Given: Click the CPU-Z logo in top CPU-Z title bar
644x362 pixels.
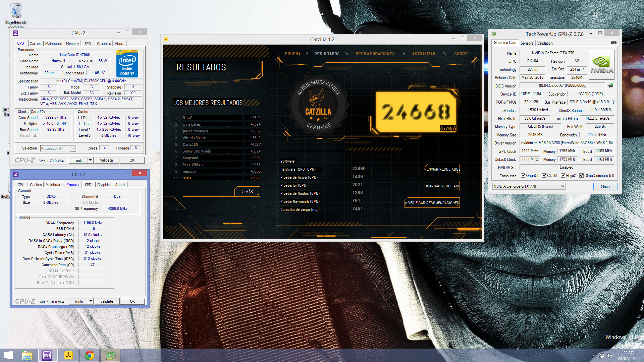Looking at the screenshot, I should 15,33.
